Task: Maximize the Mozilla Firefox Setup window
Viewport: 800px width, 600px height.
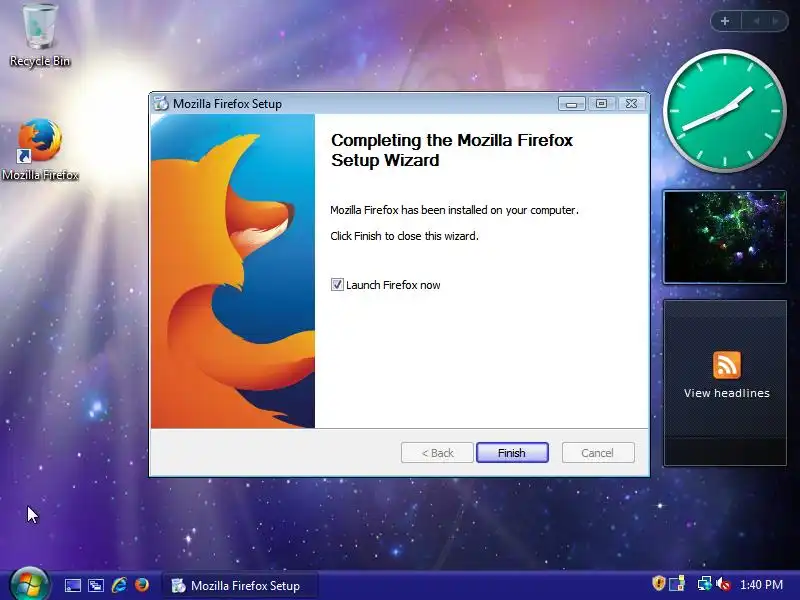Action: tap(602, 104)
